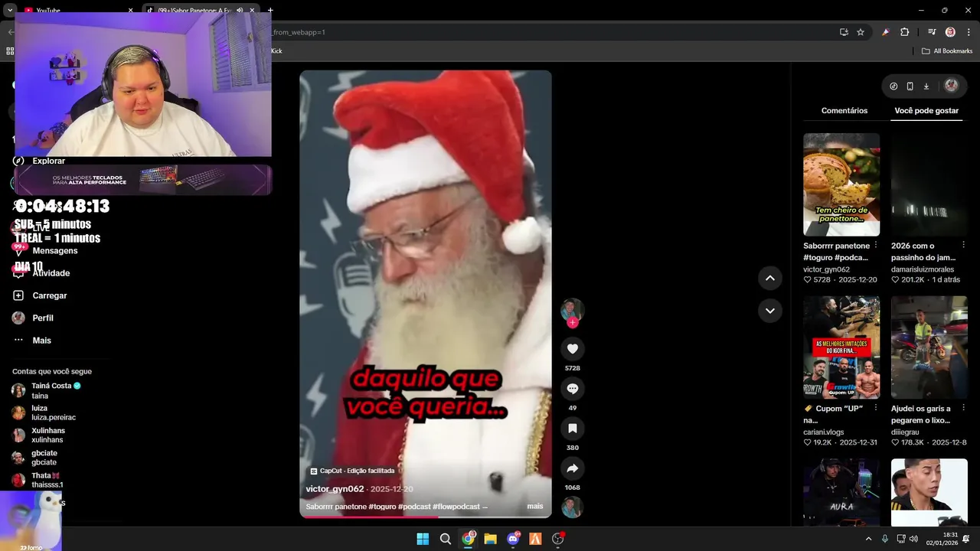Click the #flowpodcast hashtag in caption

pos(456,507)
